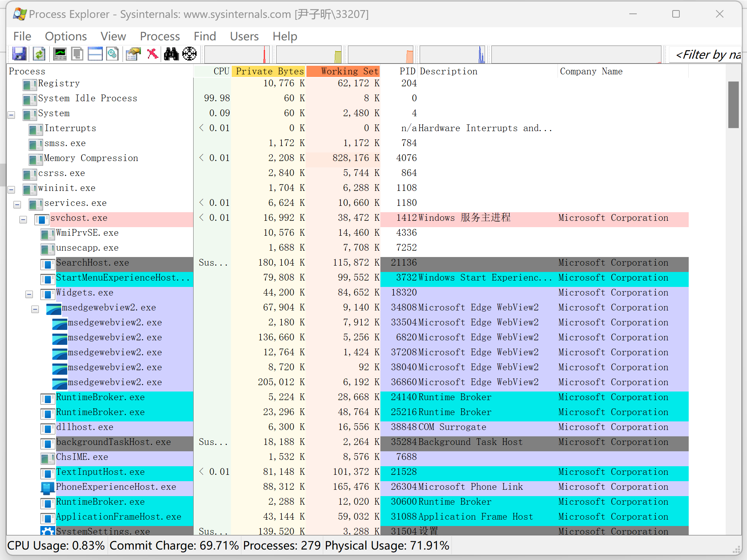The image size is (747, 560).
Task: Click the CPU Usage status bar entry
Action: point(56,545)
